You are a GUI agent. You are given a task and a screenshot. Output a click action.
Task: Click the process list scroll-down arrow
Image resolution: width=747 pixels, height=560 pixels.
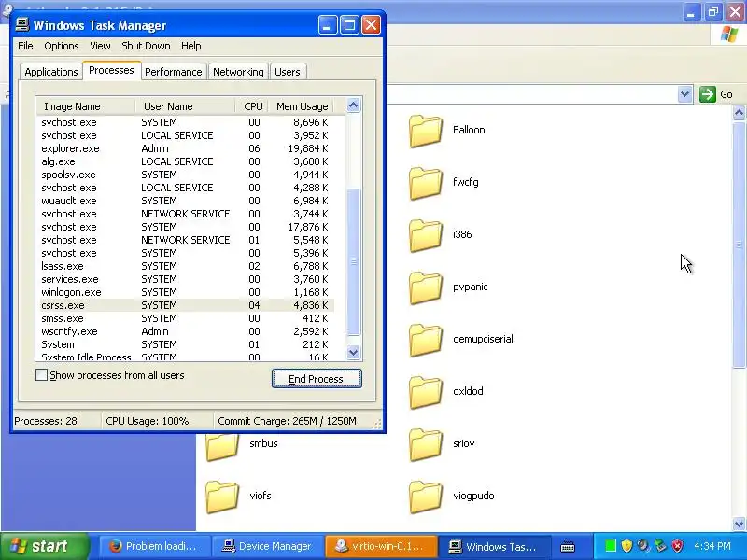[x=353, y=353]
